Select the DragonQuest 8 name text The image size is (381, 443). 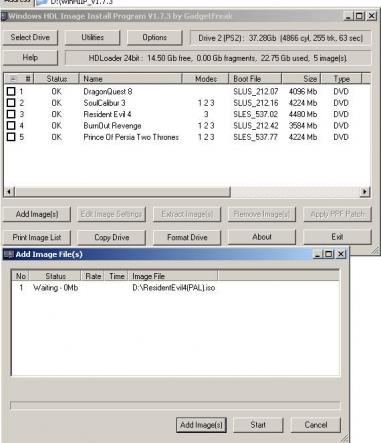108,91
